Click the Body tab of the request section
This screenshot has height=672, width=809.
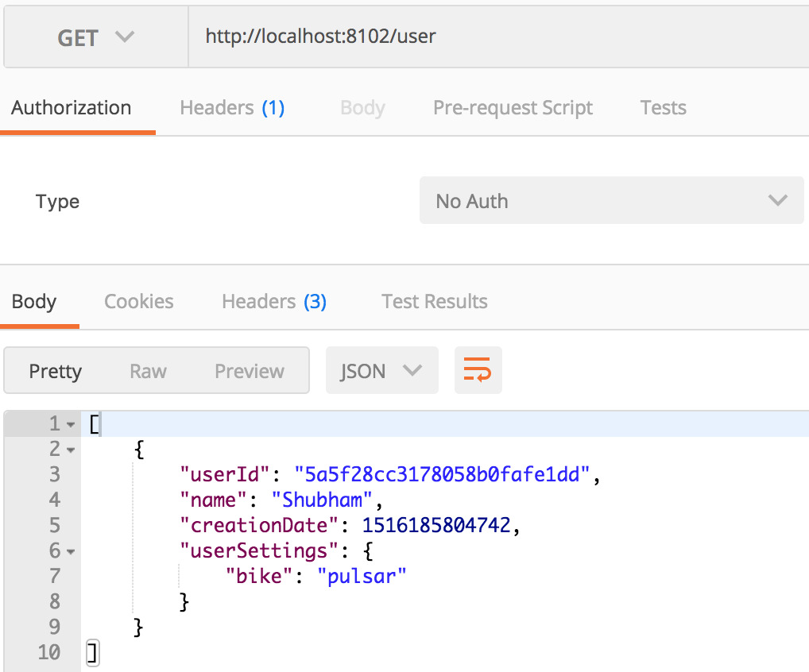(x=362, y=107)
